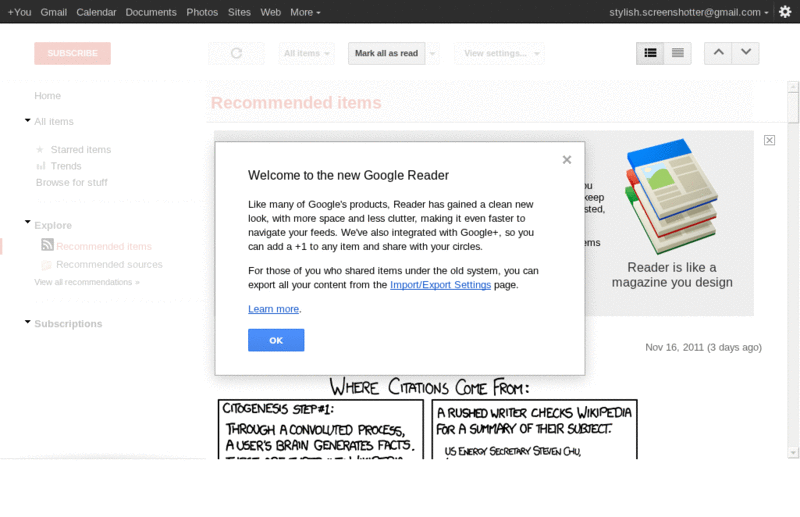800x517 pixels.
Task: Open the All items filter dropdown
Action: click(306, 53)
